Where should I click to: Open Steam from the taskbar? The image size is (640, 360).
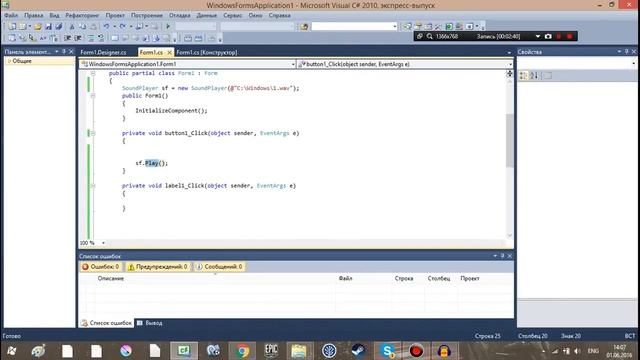(358, 351)
